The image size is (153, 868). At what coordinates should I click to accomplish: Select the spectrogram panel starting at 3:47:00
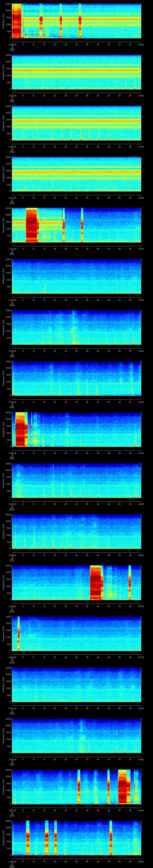coord(76,481)
